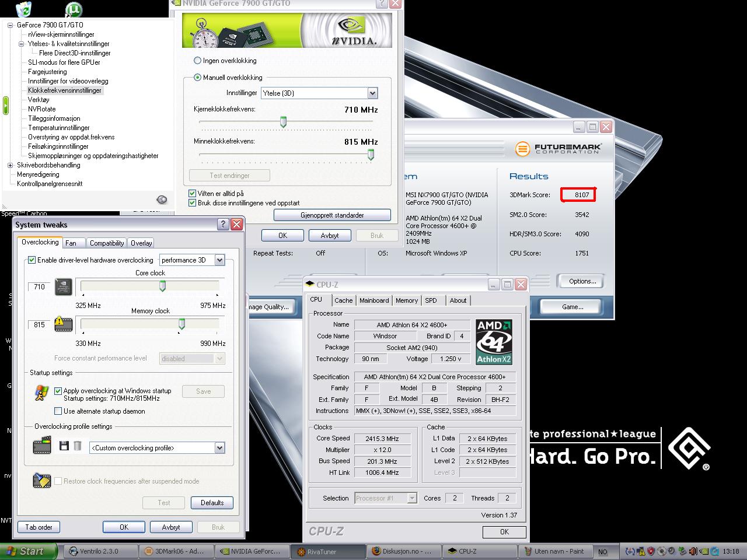Select Klokkefrekvensinnstillinger in the tree

[x=65, y=90]
